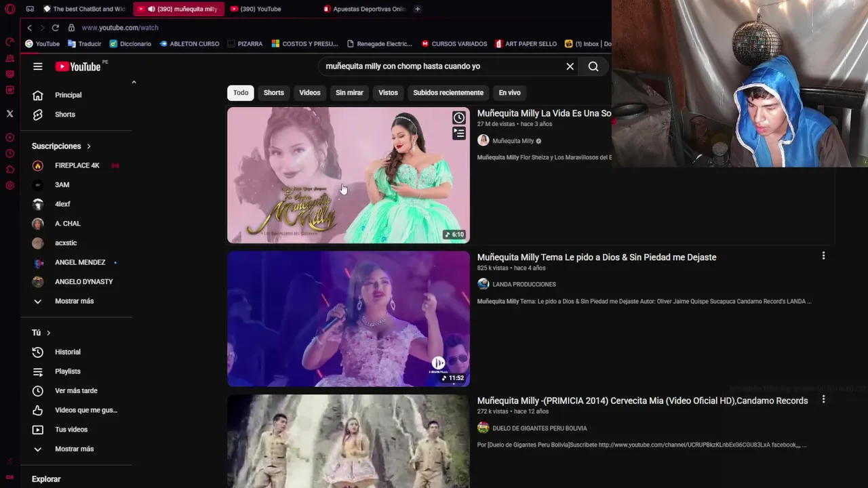Open more options for Le pido a Dios video
Image resolution: width=868 pixels, height=488 pixels.
[x=823, y=256]
